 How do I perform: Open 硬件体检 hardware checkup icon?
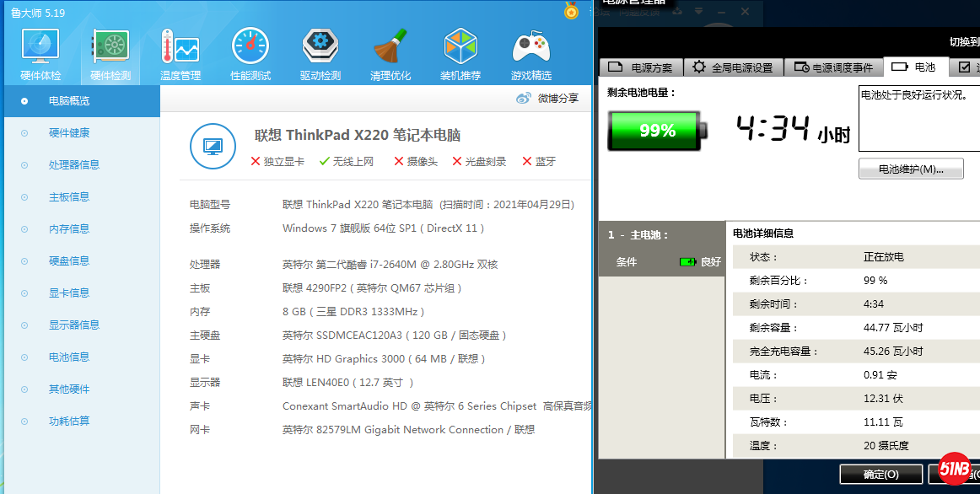coord(40,47)
